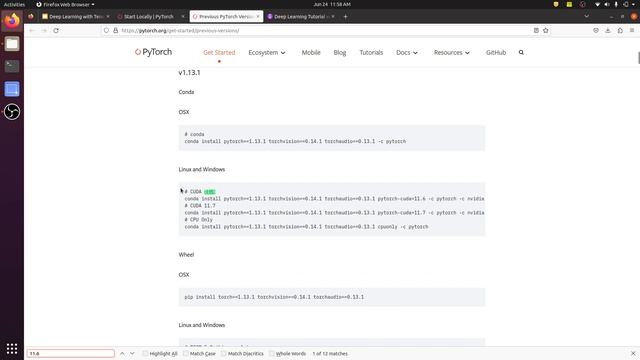Jump to the next find match

[x=132, y=353]
